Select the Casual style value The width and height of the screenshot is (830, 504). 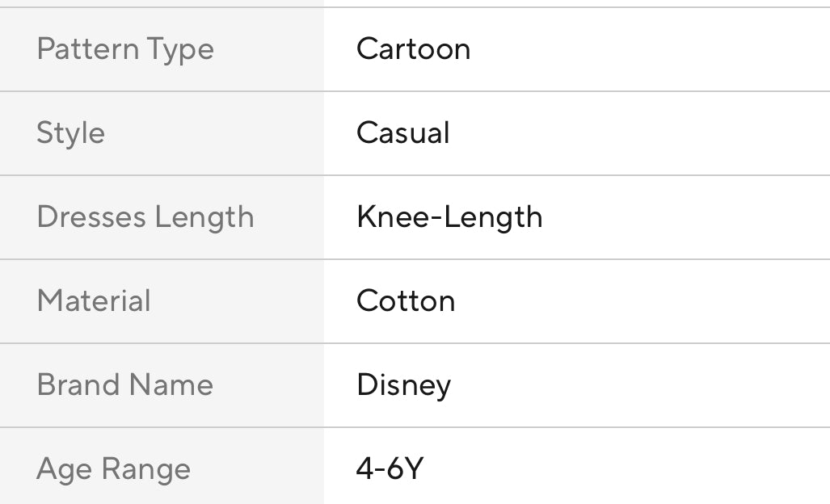pyautogui.click(x=402, y=133)
